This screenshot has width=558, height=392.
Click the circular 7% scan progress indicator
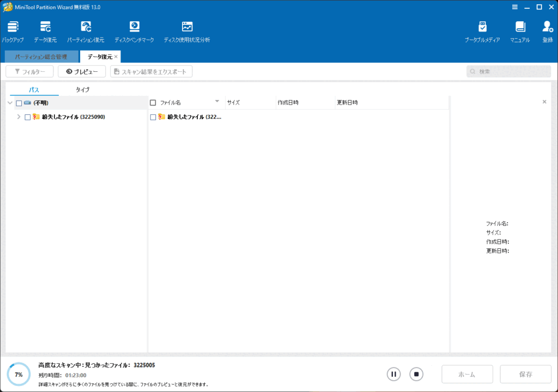19,375
